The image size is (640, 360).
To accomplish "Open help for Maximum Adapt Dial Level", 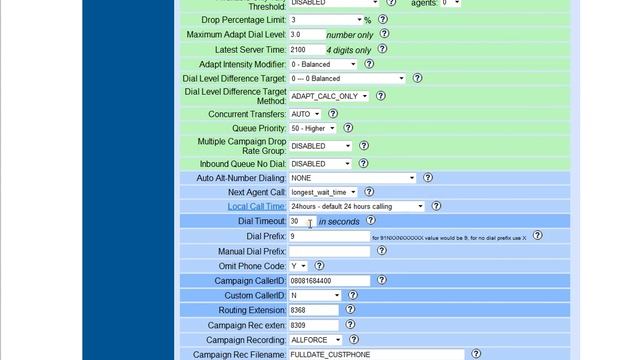I will (x=384, y=34).
